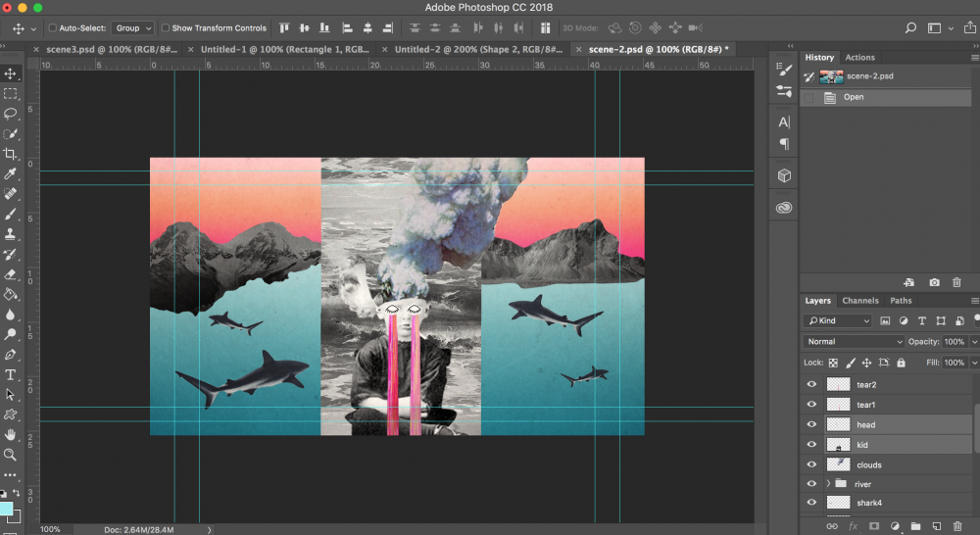Select the Eyedropper tool
This screenshot has height=535, width=980.
point(10,173)
